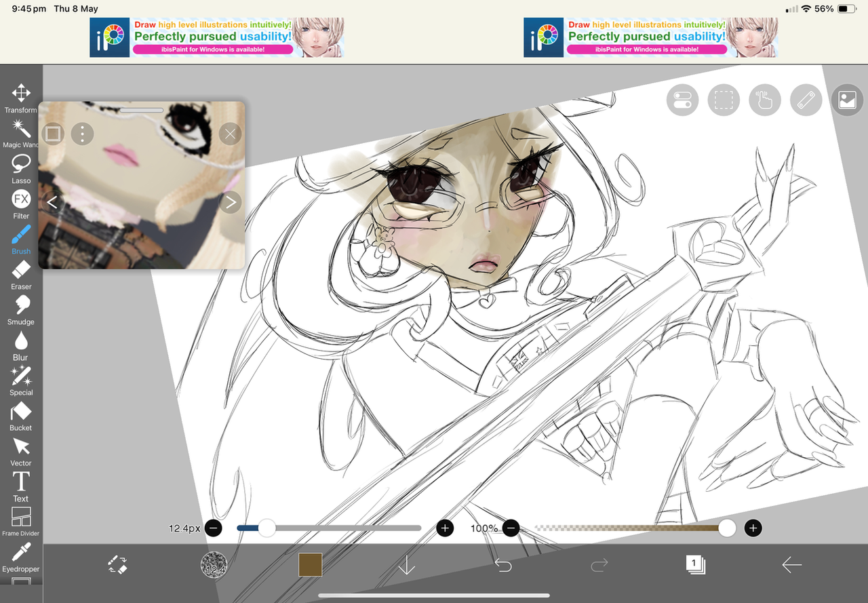Open the left ibisPaint advertisement banner
This screenshot has height=603, width=868.
coord(217,37)
